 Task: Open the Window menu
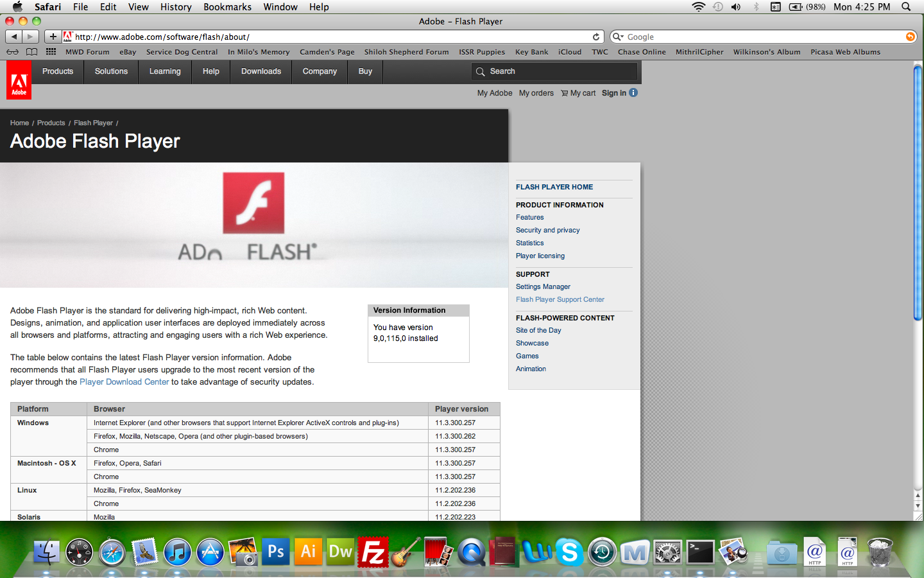click(280, 6)
